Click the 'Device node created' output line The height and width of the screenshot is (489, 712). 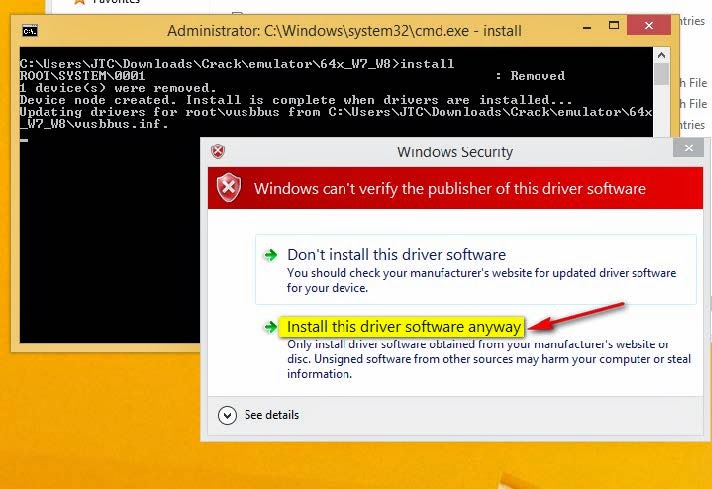pos(296,100)
